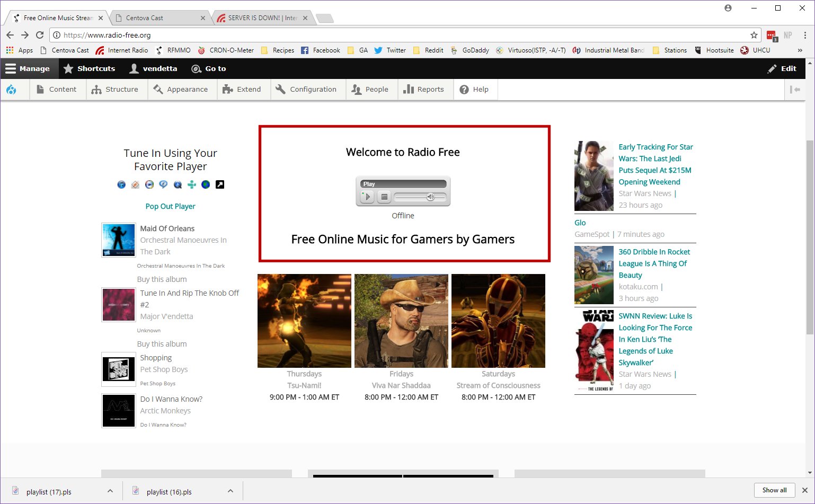Toggle the Manage admin menu
The height and width of the screenshot is (504, 815).
pos(28,68)
